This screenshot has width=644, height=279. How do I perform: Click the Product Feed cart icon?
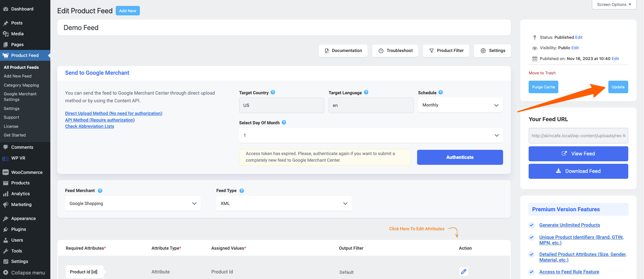coord(6,56)
